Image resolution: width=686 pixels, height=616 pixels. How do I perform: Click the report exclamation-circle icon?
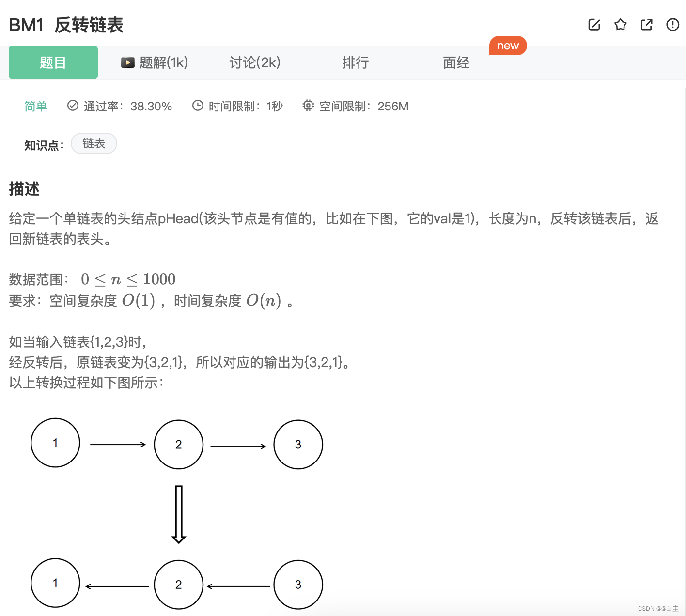(672, 25)
